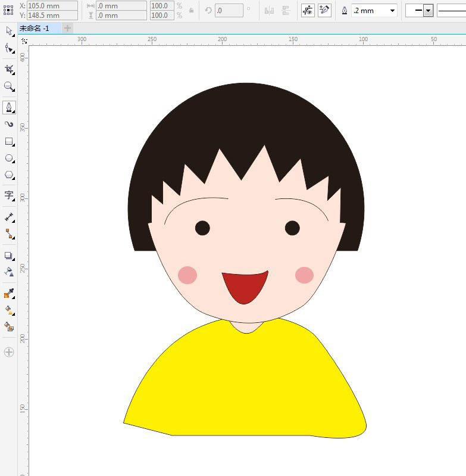Select the Rectangle tool

(8, 142)
